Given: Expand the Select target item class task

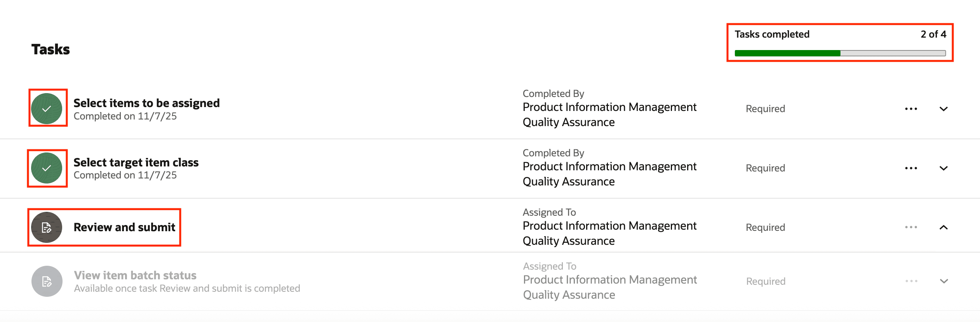Looking at the screenshot, I should tap(943, 168).
